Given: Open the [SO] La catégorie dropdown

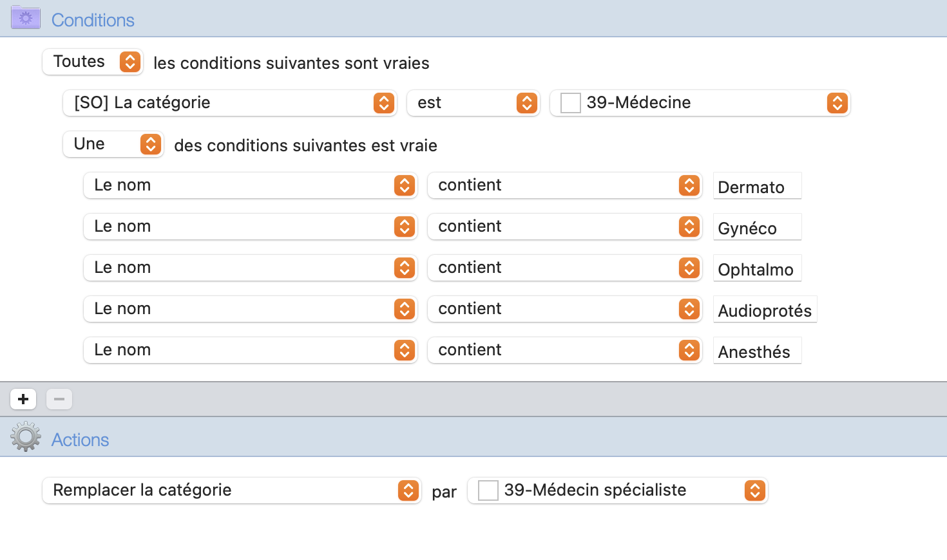Looking at the screenshot, I should [x=230, y=103].
